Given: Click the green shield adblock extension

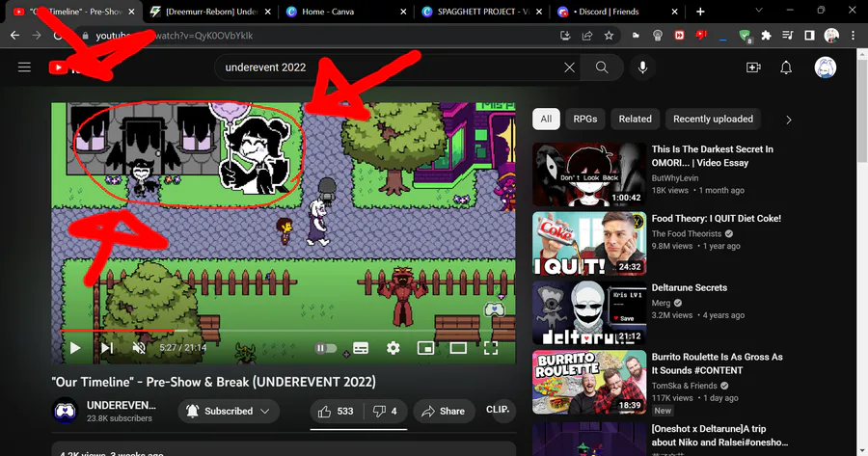Looking at the screenshot, I should click(x=746, y=36).
